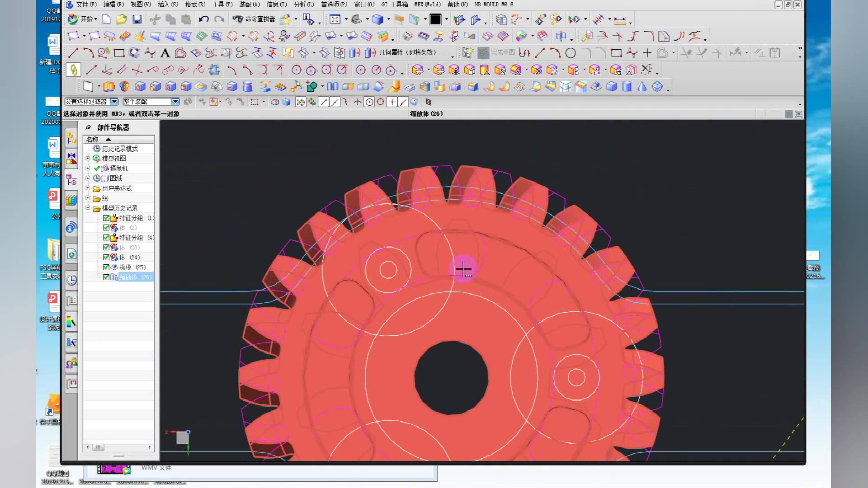868x488 pixels.
Task: Open the 整个装配 scope dropdown
Action: click(x=175, y=102)
